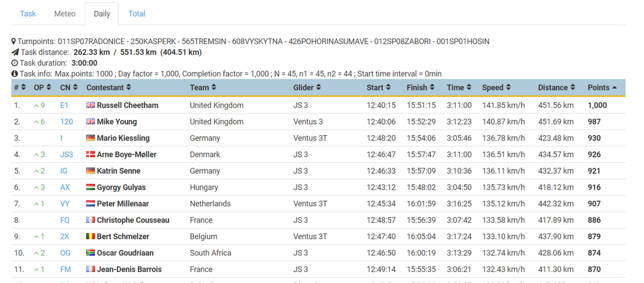This screenshot has height=283, width=644.
Task: Click the Hungarian flag beside Gyorgy Gulyas
Action: click(x=91, y=187)
